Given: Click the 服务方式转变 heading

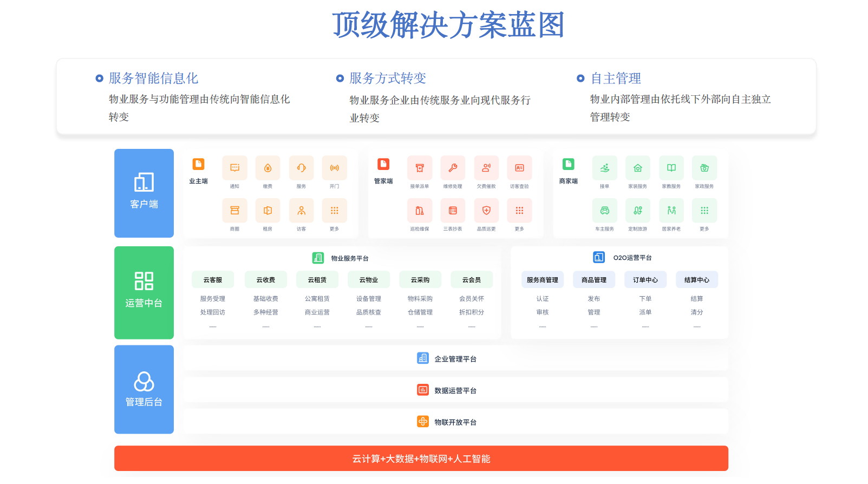Looking at the screenshot, I should pyautogui.click(x=388, y=79).
